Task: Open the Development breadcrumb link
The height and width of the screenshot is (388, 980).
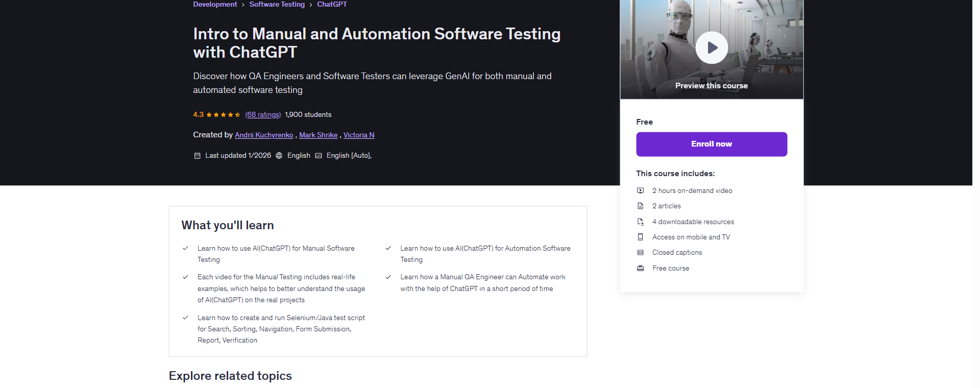Action: (x=215, y=4)
